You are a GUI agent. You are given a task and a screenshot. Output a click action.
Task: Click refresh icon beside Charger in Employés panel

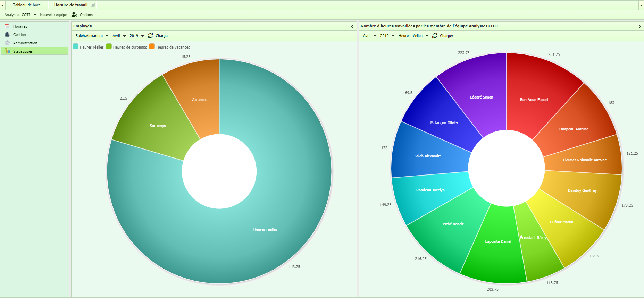coord(150,36)
